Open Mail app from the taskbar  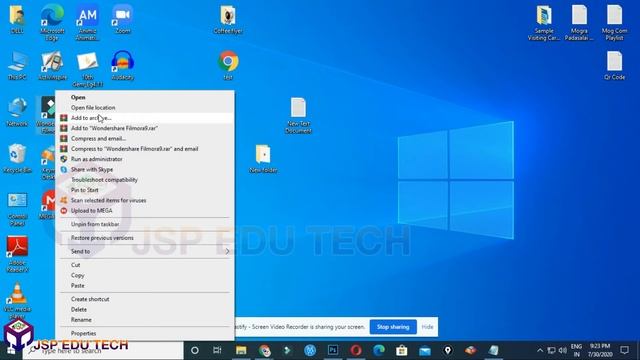(x=424, y=350)
